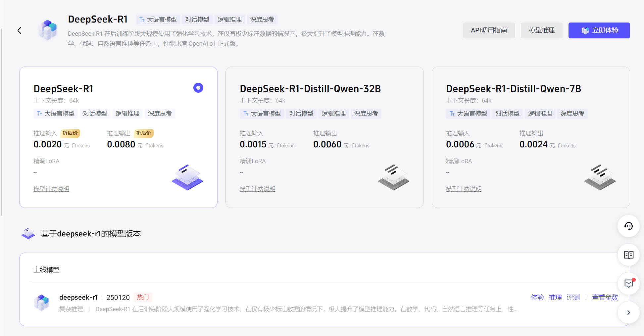The width and height of the screenshot is (644, 336).
Task: Click the header 对话模型 tag
Action: point(197,20)
